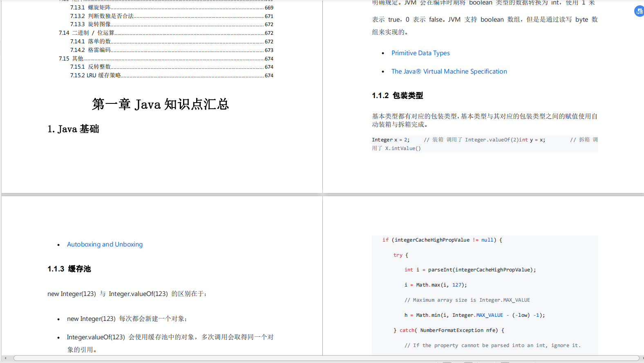Viewport: 644px width, 363px height.
Task: Click TOC entry 7.13.1 螺旋矩阵
Action: (x=172, y=7)
